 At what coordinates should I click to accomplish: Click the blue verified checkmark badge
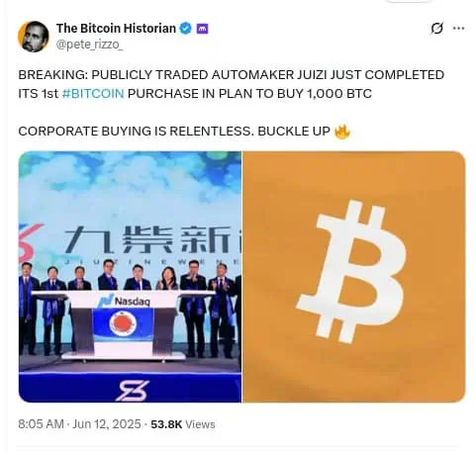click(x=185, y=29)
